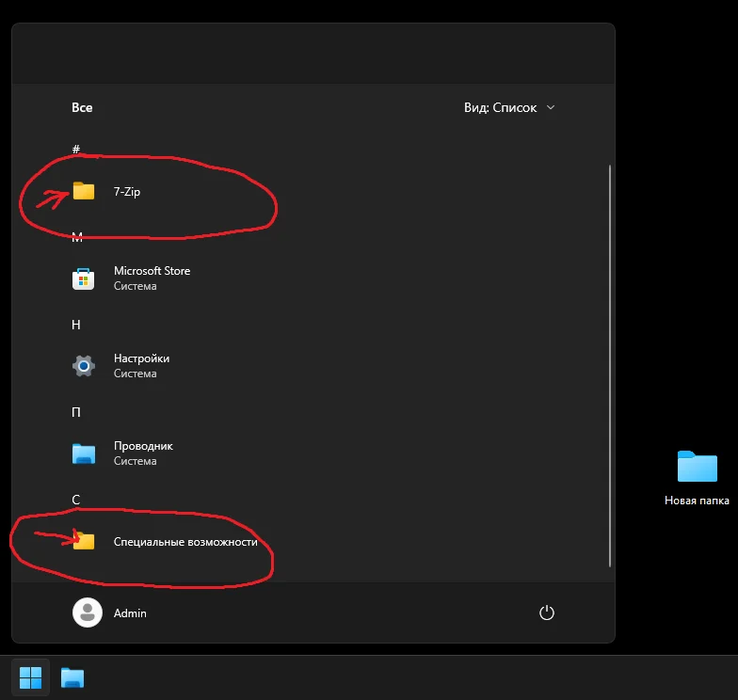Open File Explorer from the taskbar
Viewport: 738px width, 700px height.
(72, 677)
